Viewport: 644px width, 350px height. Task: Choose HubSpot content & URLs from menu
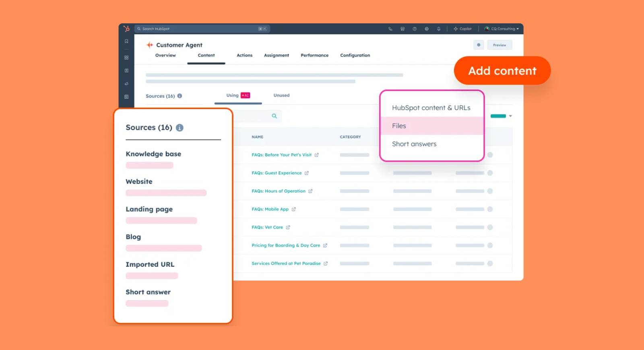point(431,108)
